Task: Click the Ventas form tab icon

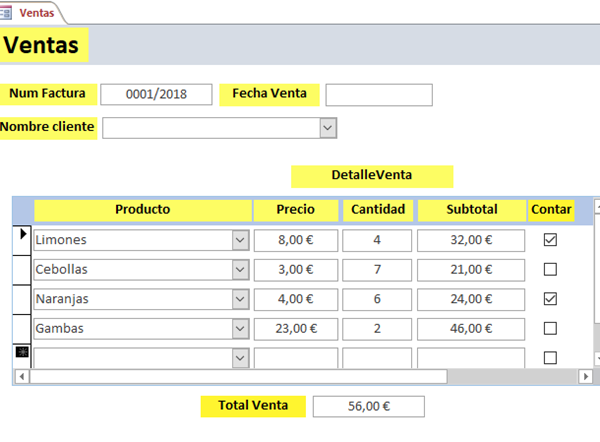Action: [9, 11]
